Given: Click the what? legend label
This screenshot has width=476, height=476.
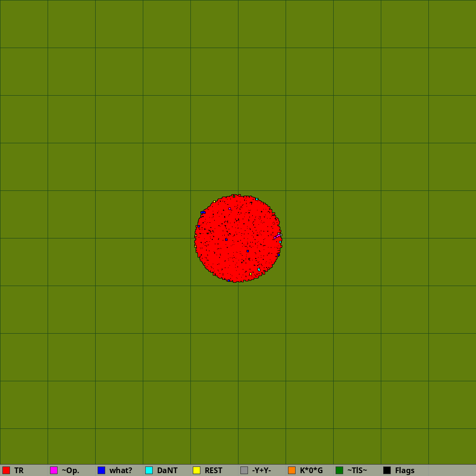Looking at the screenshot, I should point(121,471).
